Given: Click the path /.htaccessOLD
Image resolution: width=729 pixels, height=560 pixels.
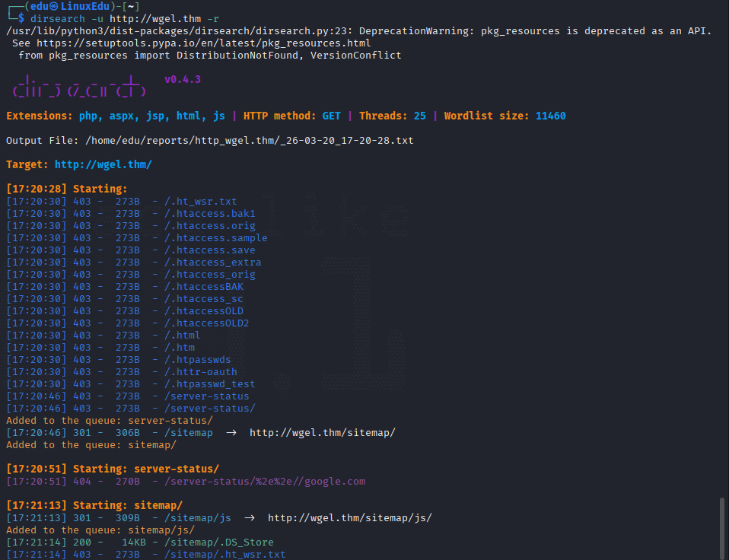Looking at the screenshot, I should tap(204, 311).
